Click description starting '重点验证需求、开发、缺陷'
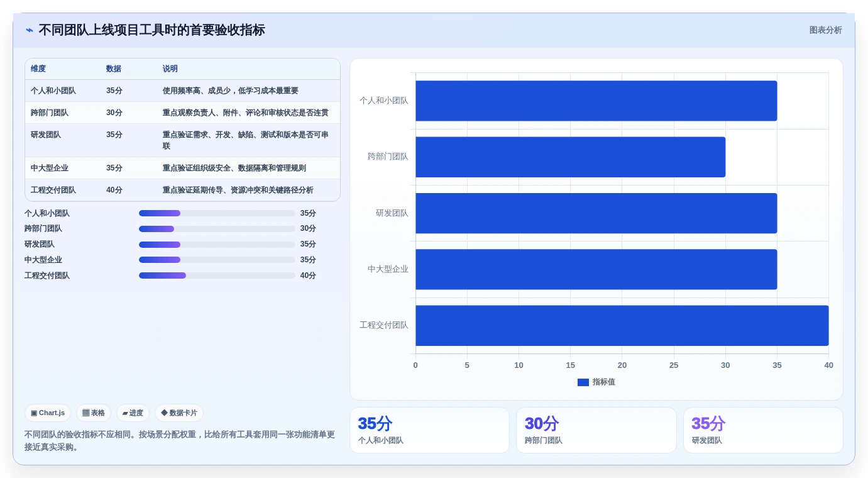This screenshot has height=478, width=868. tap(246, 140)
